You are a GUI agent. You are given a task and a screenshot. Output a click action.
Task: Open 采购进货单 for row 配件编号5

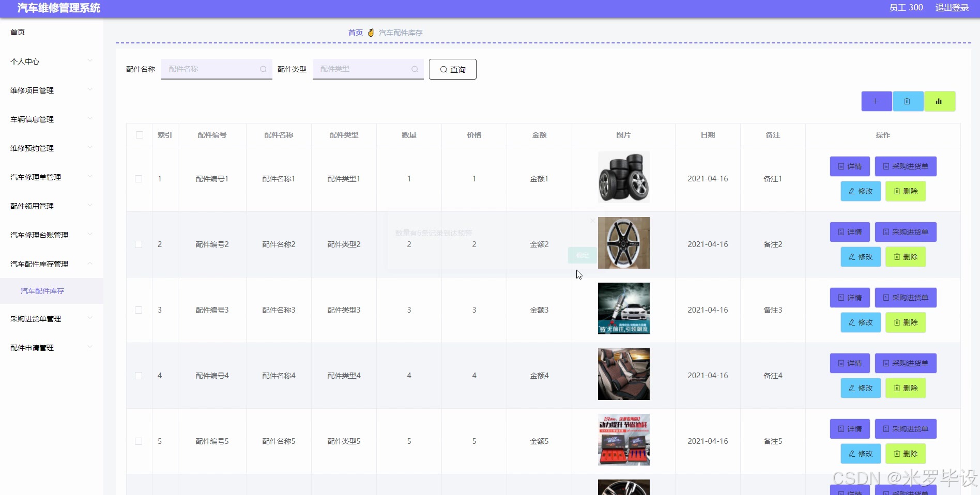(x=906, y=429)
